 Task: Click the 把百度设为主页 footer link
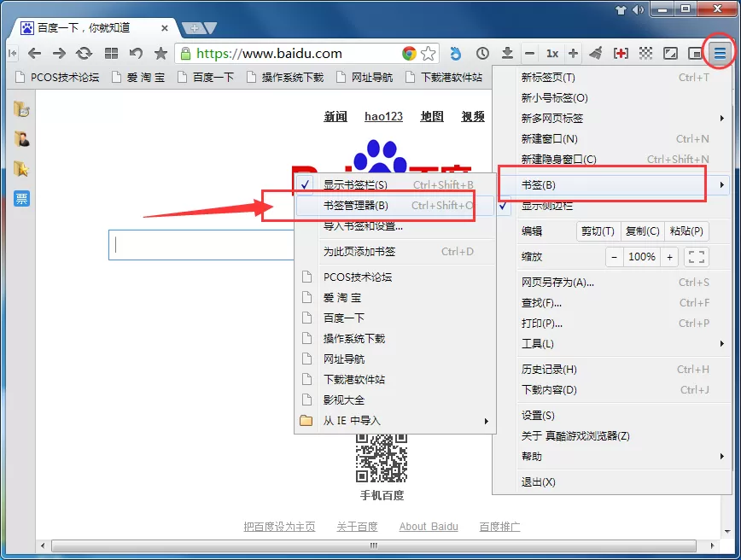[279, 527]
